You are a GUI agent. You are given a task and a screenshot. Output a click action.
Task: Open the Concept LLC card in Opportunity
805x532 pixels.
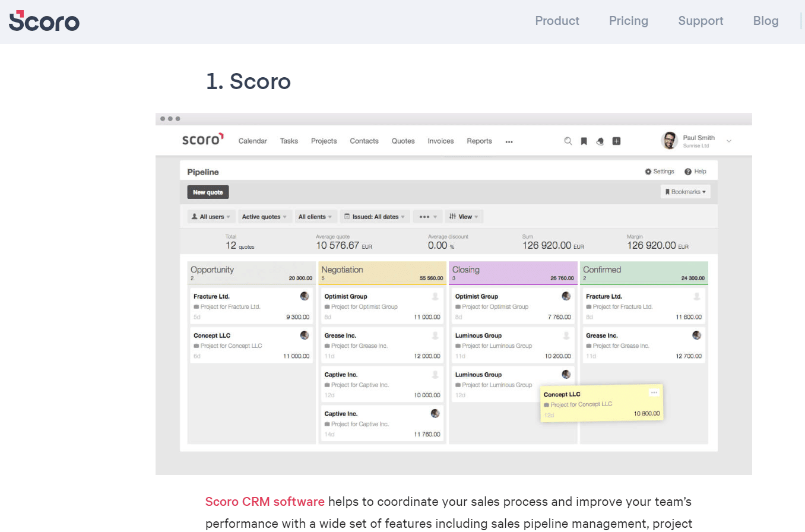click(252, 346)
